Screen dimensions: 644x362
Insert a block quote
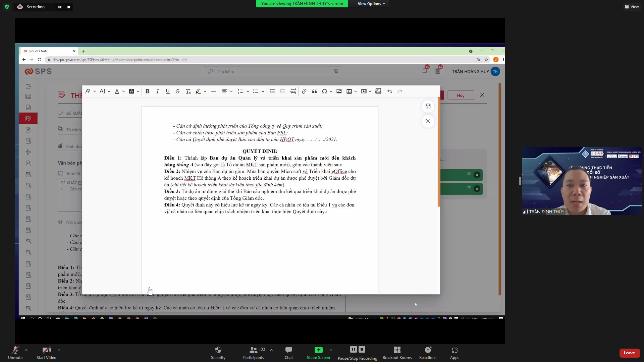point(314,91)
